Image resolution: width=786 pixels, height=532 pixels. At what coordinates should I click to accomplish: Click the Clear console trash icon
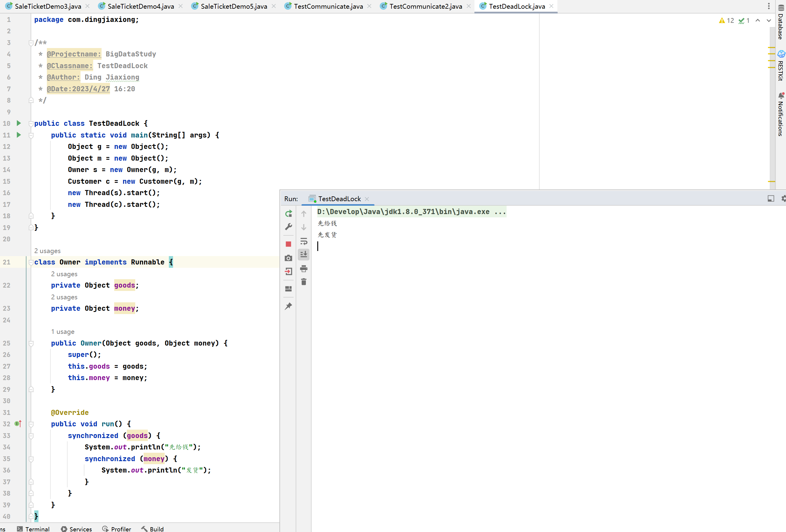point(303,282)
